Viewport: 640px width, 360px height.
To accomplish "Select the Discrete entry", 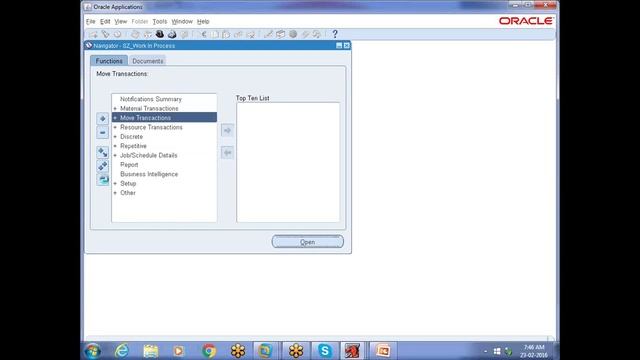I will pos(131,137).
